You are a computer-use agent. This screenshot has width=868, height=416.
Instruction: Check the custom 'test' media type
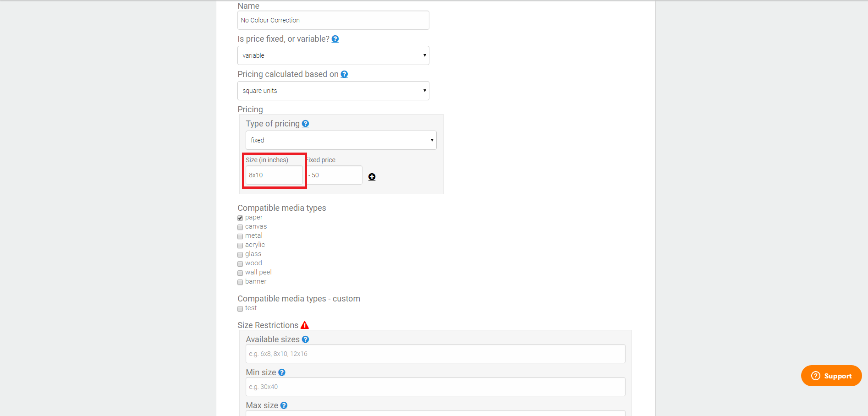click(240, 309)
